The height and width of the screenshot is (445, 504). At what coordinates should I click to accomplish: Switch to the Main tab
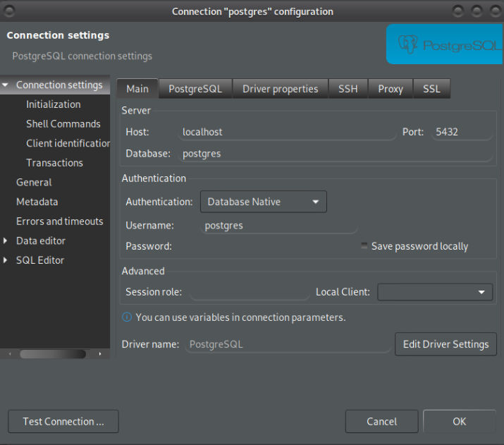(x=137, y=89)
